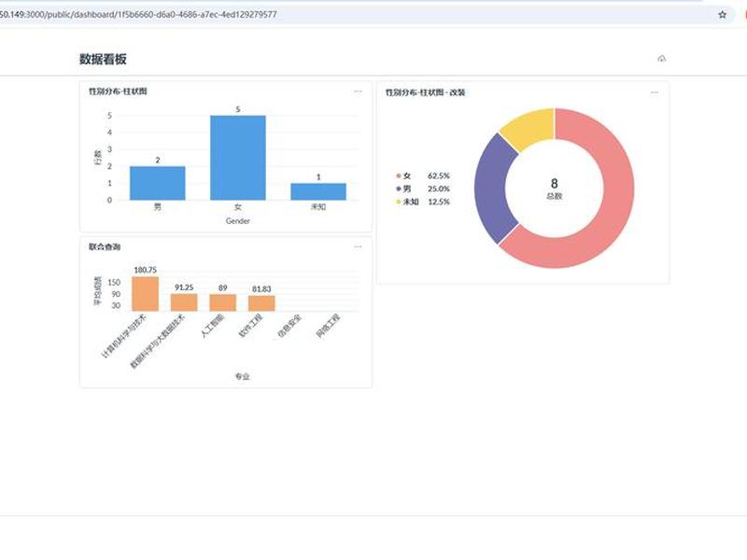Viewport: 747px width, 560px height.
Task: Click the purple 男 legend dot
Action: click(x=399, y=189)
